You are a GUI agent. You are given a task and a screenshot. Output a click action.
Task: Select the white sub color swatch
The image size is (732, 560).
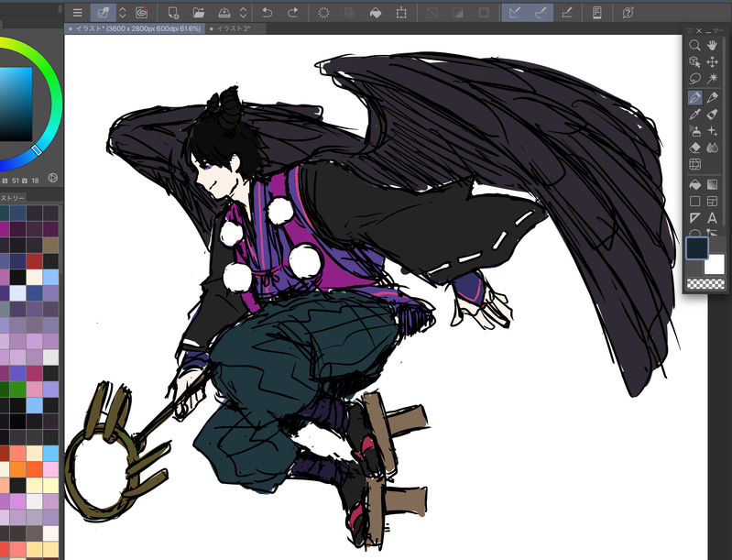[x=716, y=265]
